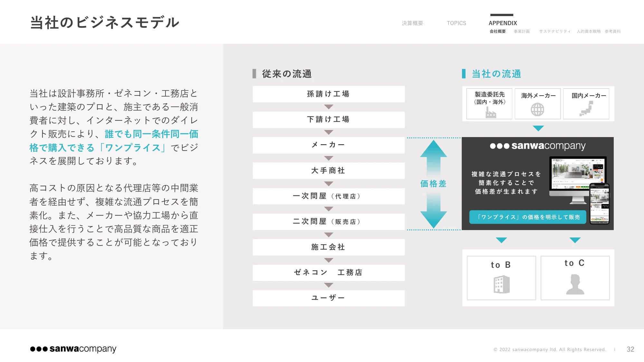Click the 当社の流通 heading
The image size is (644, 362).
coord(496,74)
